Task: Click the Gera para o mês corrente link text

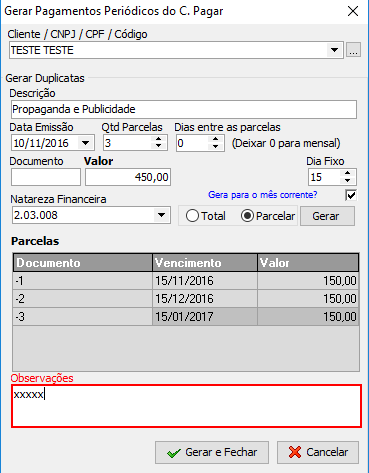Action: pos(263,195)
